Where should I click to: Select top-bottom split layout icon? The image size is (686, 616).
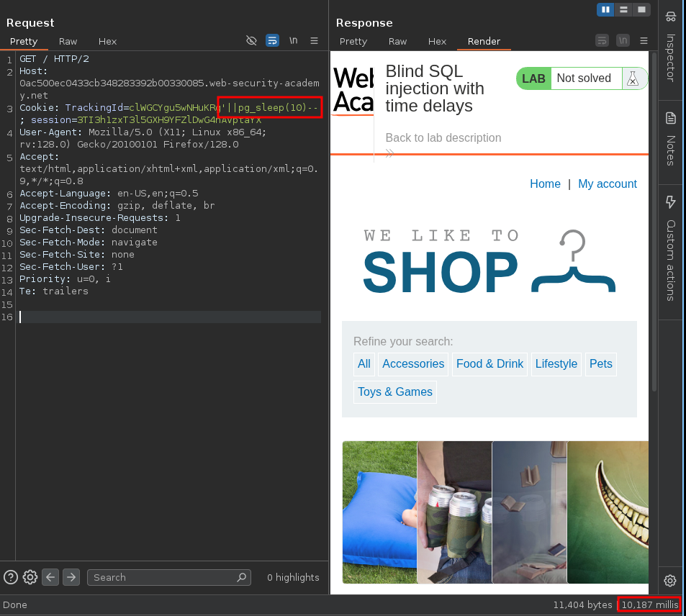[623, 9]
